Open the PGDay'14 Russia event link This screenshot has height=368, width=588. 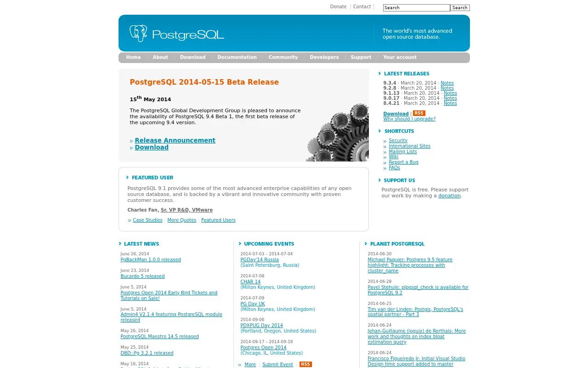click(x=260, y=260)
